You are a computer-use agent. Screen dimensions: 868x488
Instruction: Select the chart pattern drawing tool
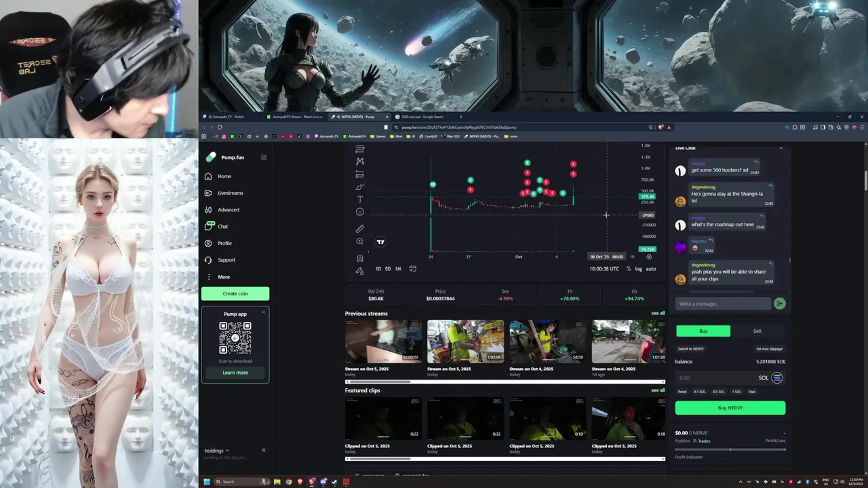click(x=360, y=161)
